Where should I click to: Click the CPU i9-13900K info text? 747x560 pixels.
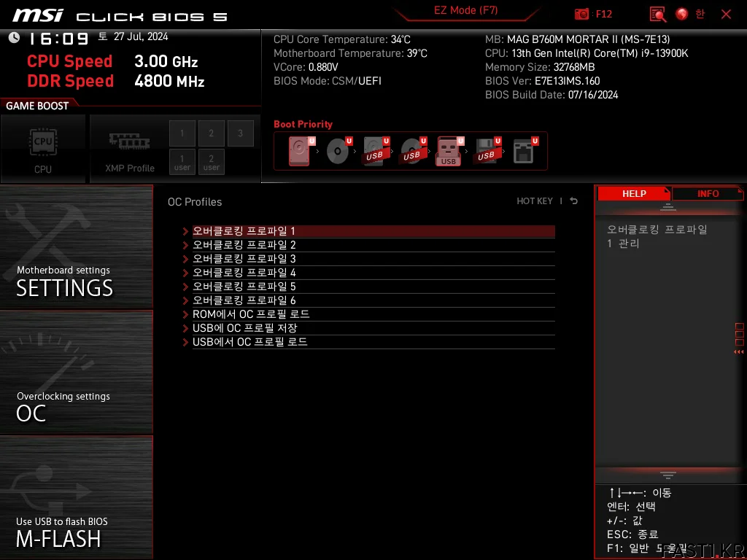pyautogui.click(x=587, y=53)
